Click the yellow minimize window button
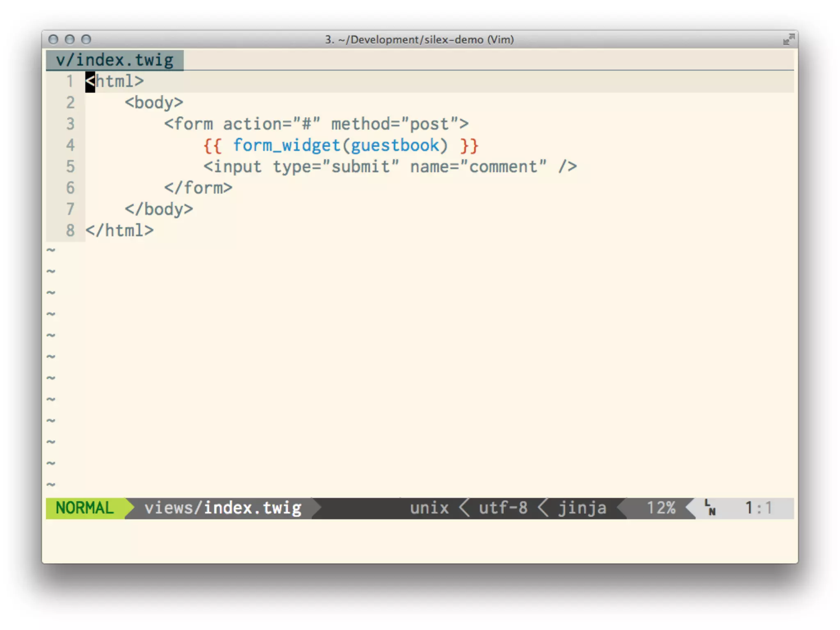The image size is (840, 630). click(x=70, y=39)
